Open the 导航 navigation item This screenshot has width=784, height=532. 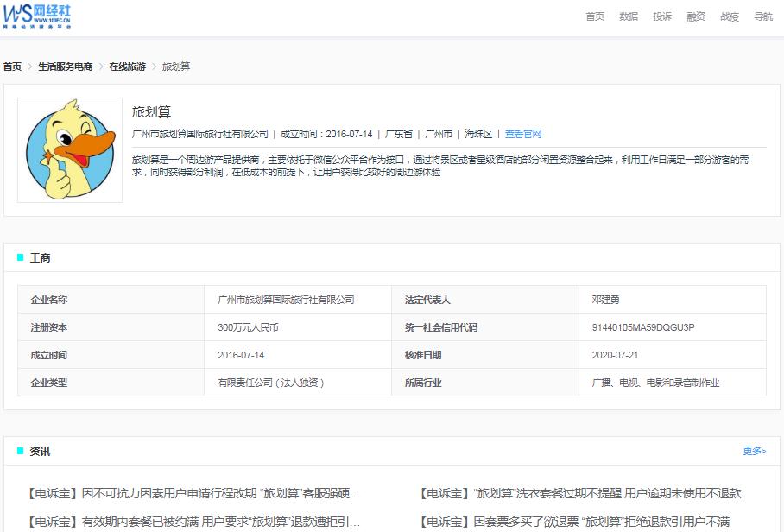[x=763, y=16]
